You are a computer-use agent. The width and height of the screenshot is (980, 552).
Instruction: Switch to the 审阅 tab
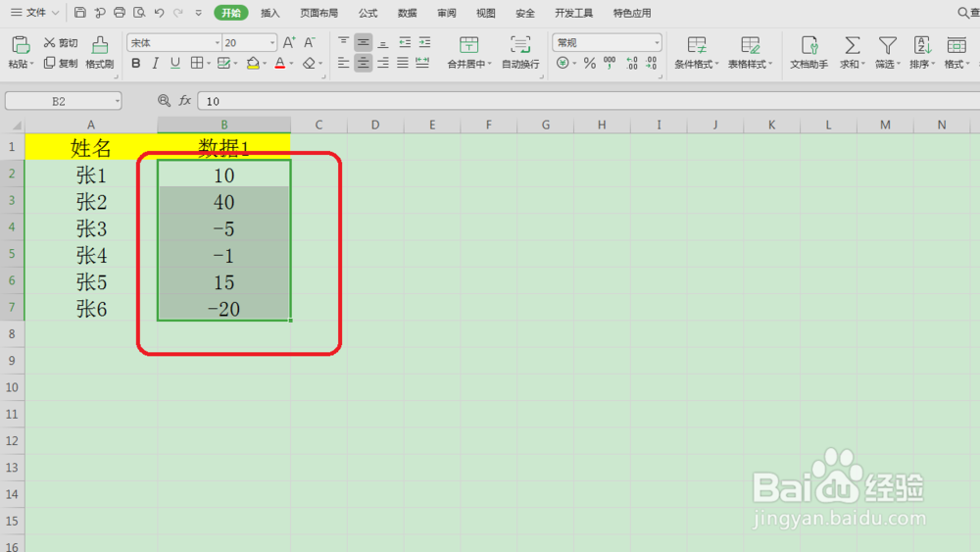pos(446,13)
